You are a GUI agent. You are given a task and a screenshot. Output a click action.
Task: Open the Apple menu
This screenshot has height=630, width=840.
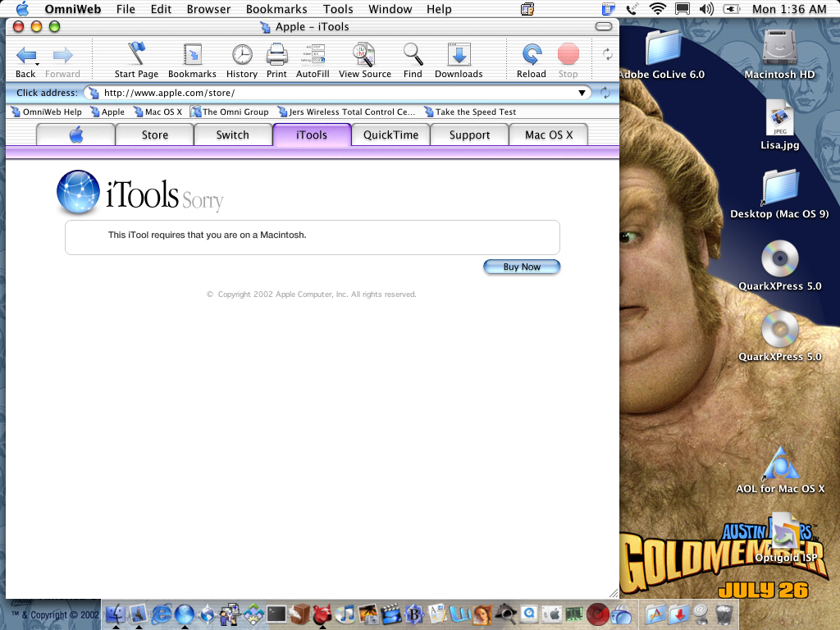tap(22, 9)
